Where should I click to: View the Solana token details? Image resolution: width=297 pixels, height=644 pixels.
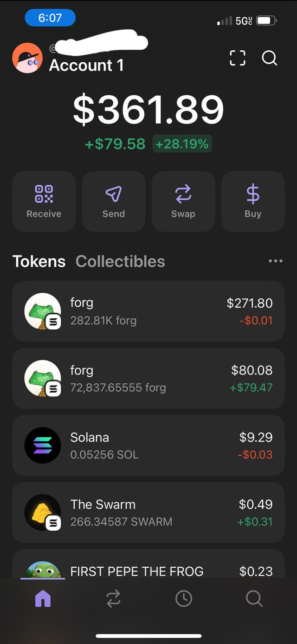click(148, 445)
